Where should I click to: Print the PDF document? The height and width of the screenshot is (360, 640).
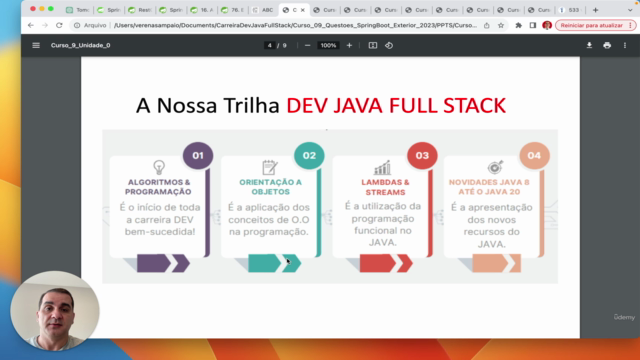[607, 45]
